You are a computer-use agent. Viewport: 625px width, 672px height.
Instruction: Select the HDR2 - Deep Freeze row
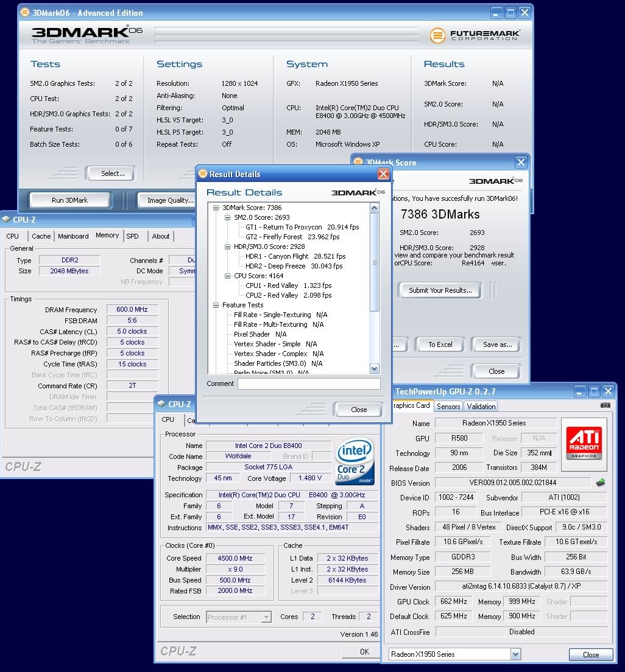tap(294, 266)
